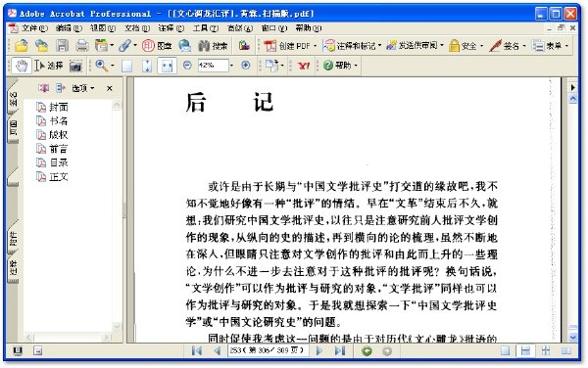Open the 编辑 menu
The height and width of the screenshot is (368, 588).
click(69, 28)
